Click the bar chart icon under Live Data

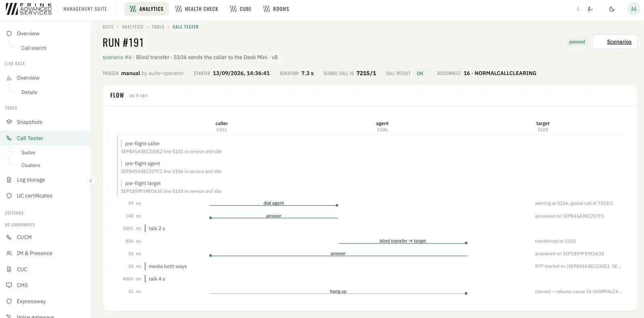[9, 78]
